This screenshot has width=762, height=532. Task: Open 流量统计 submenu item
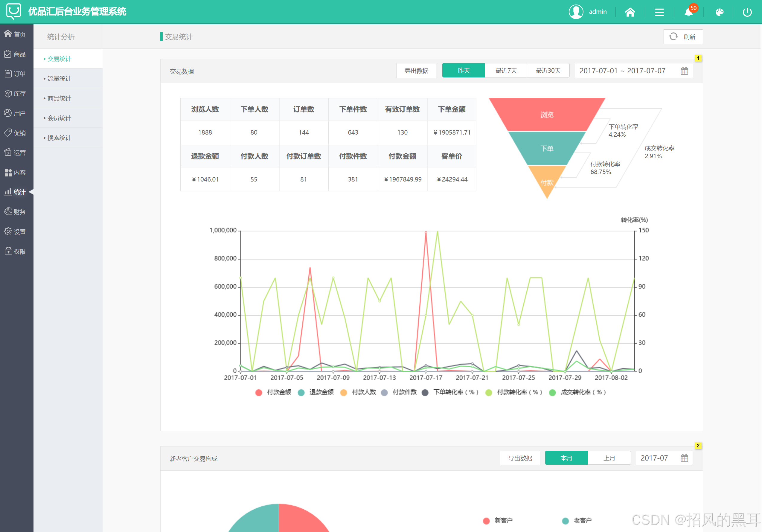pos(59,79)
